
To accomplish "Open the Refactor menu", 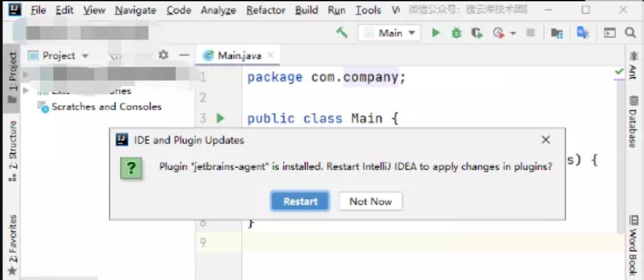I will point(265,10).
